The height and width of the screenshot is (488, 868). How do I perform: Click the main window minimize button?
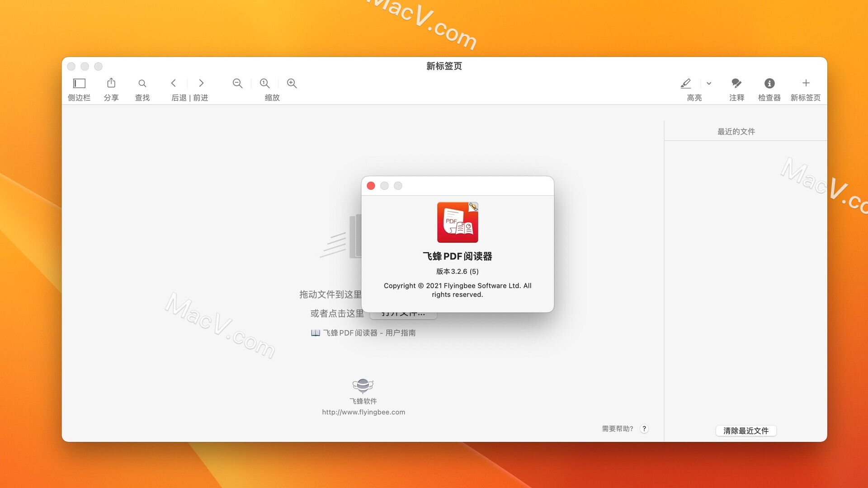pos(85,66)
